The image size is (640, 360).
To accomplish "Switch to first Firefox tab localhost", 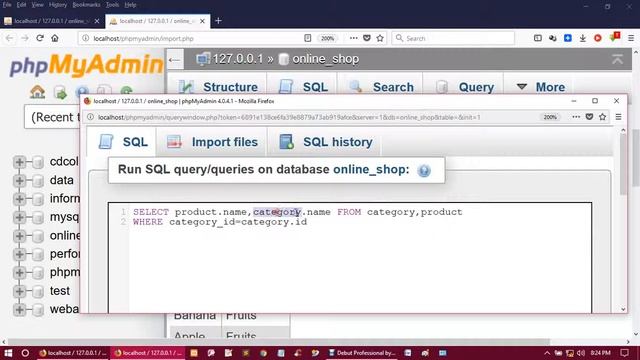I will pos(51,21).
